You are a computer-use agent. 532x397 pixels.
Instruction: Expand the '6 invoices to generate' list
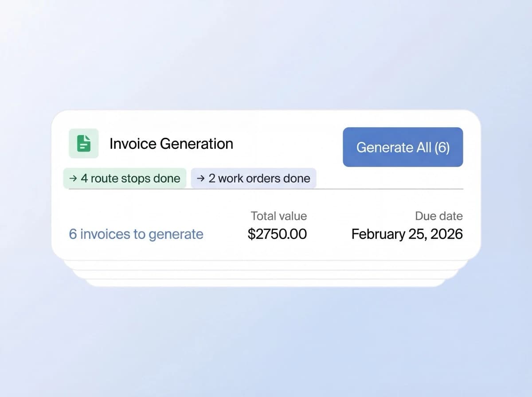tap(135, 234)
